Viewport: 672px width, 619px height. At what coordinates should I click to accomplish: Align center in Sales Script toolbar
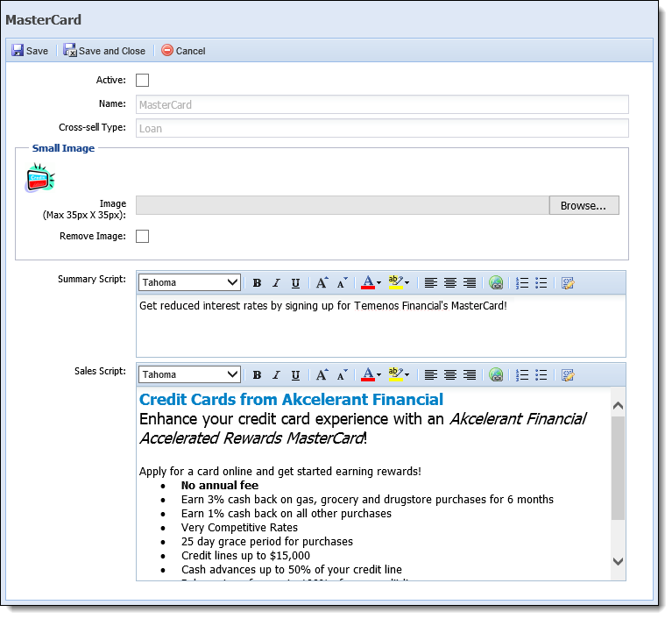tap(450, 375)
